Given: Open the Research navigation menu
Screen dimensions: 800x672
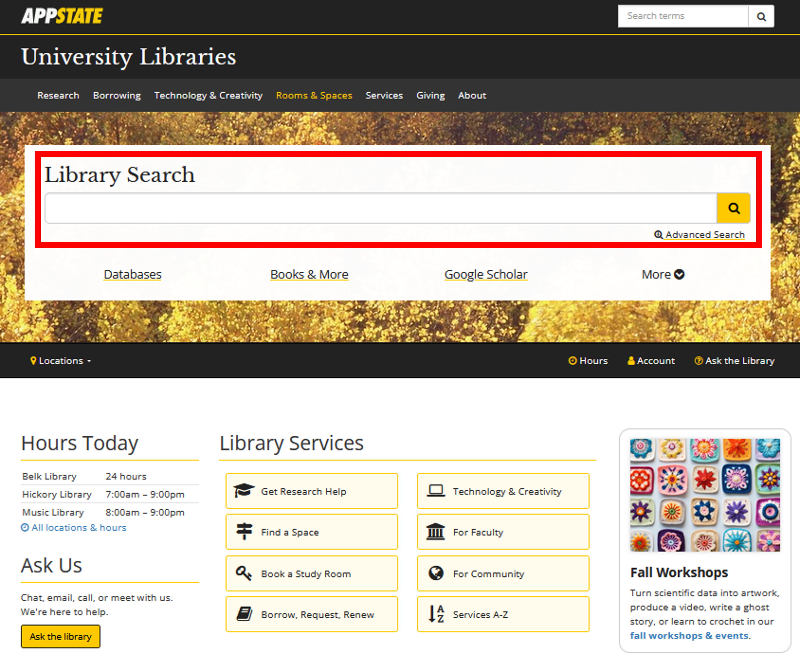Looking at the screenshot, I should pos(58,95).
